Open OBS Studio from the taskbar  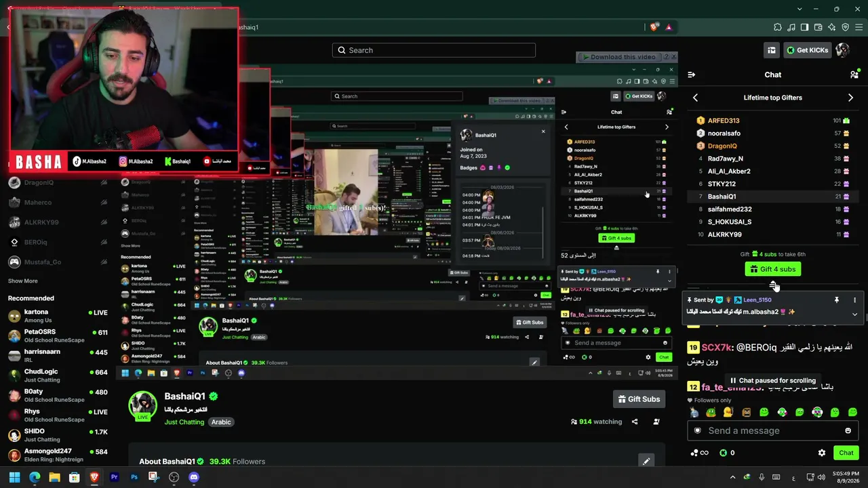[174, 477]
